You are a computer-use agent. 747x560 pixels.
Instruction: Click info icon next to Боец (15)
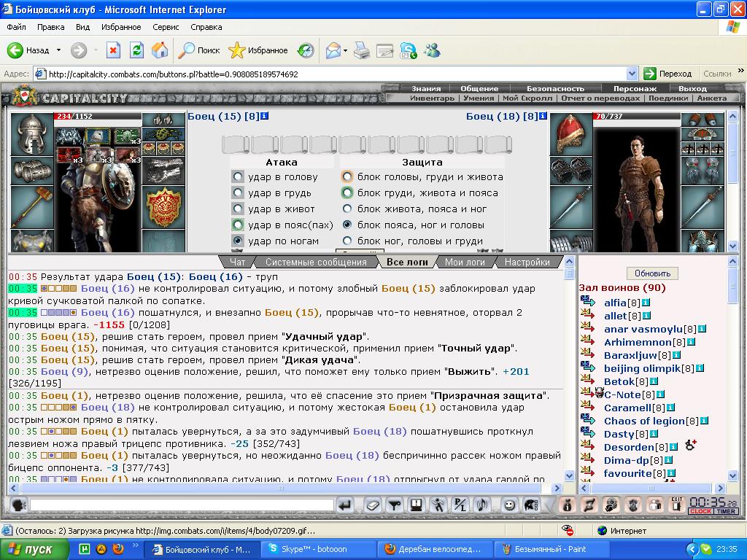coord(265,116)
